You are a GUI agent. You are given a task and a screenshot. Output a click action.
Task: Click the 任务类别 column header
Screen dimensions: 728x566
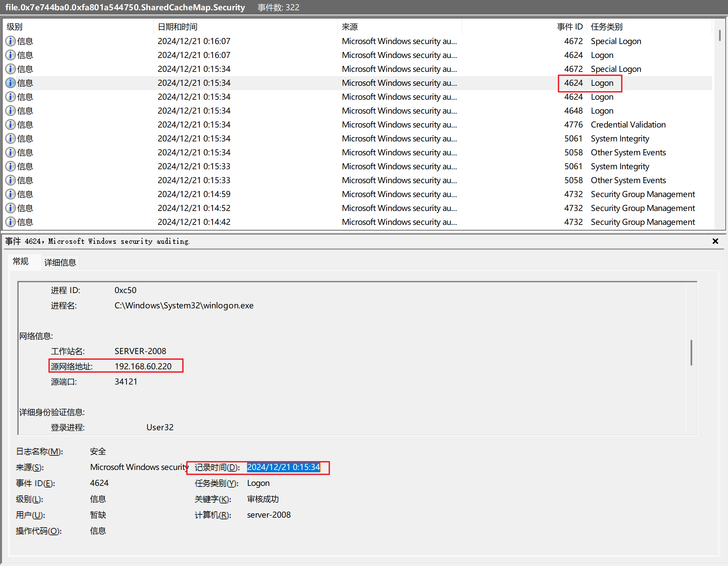606,27
